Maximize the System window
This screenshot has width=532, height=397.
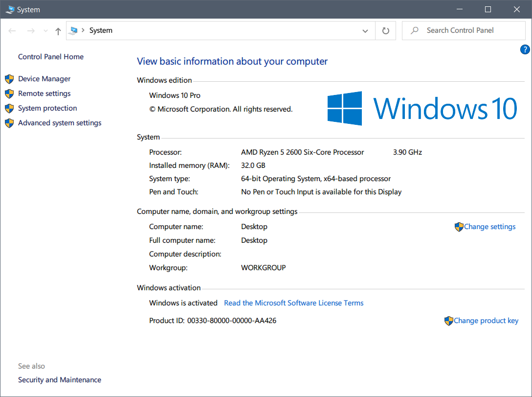[x=488, y=9]
